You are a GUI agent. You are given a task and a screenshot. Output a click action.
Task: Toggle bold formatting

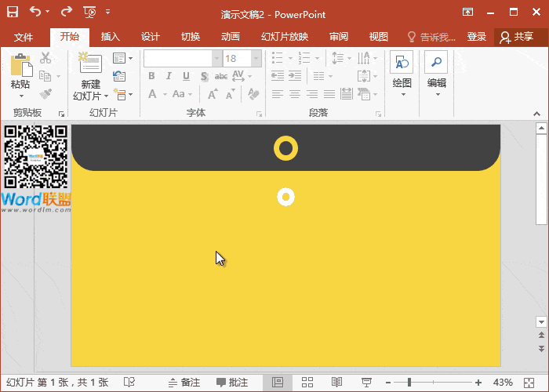pyautogui.click(x=152, y=76)
